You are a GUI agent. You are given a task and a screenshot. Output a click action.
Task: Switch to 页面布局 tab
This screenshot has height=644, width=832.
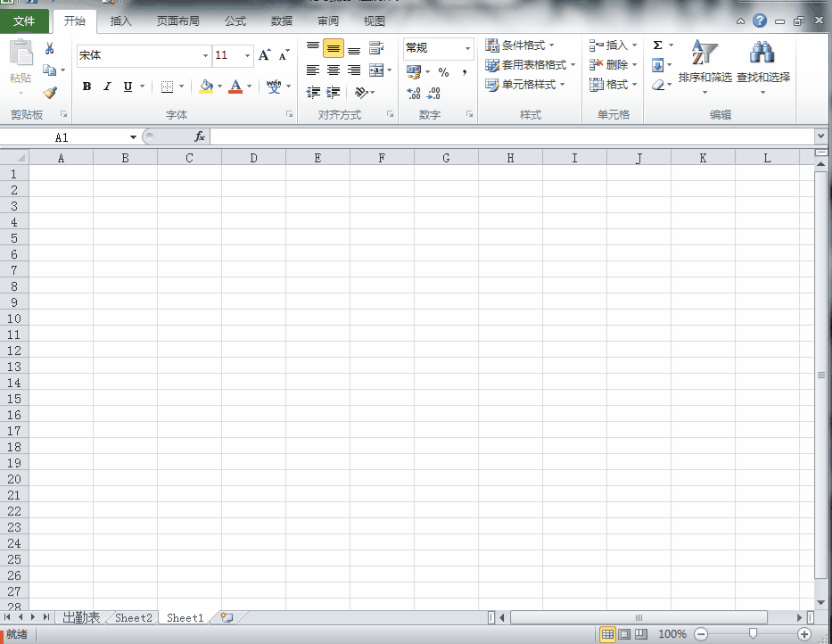click(x=177, y=21)
